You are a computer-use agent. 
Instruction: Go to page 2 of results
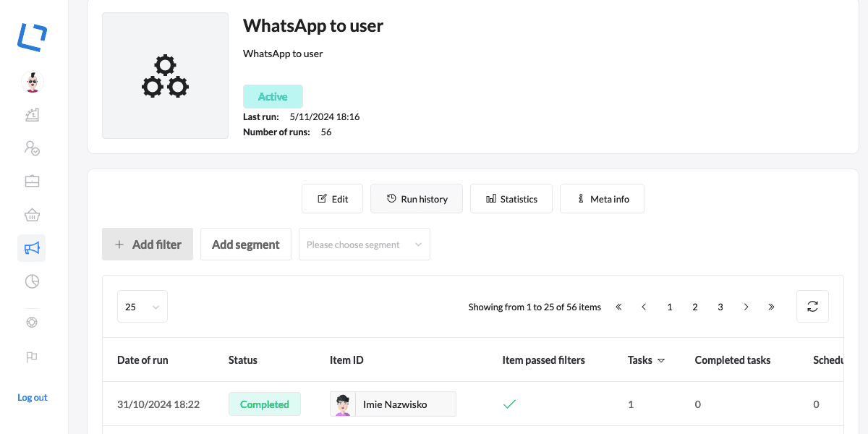click(695, 307)
